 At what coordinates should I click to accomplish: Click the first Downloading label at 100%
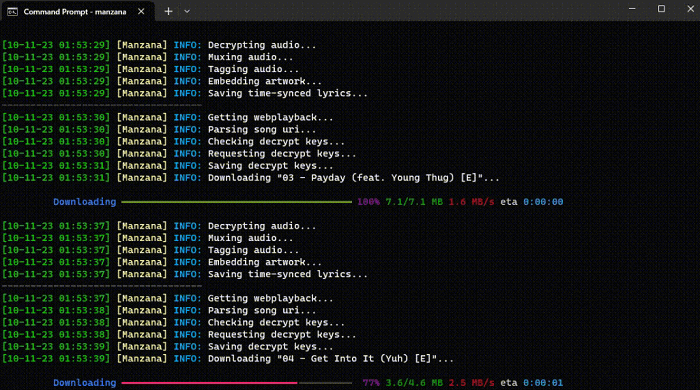84,202
